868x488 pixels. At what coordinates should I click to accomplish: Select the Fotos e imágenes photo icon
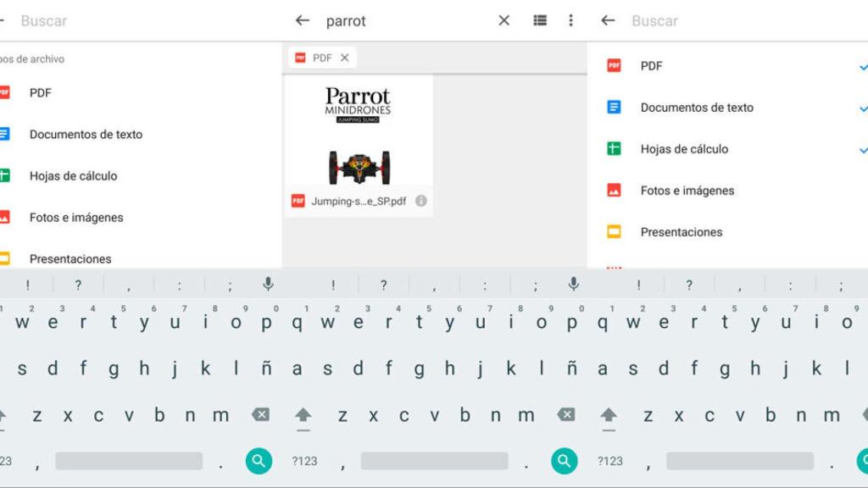(8, 217)
